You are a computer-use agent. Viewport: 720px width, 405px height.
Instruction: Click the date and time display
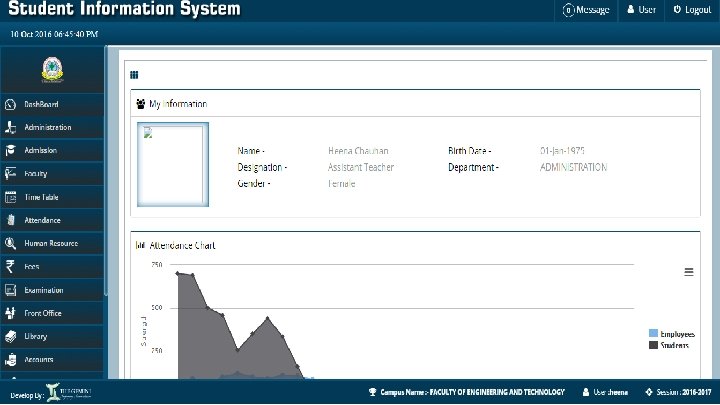coord(54,34)
